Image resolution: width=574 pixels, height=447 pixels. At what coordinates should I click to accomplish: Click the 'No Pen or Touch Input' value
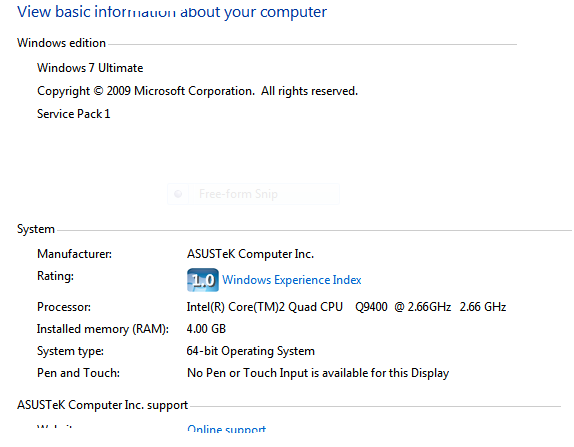[x=318, y=373]
